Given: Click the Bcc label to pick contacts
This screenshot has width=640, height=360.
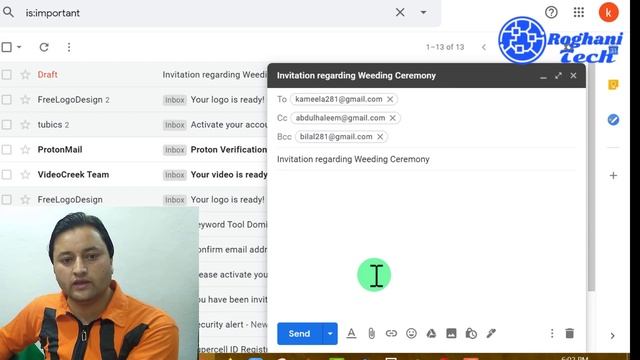Looking at the screenshot, I should tap(284, 137).
